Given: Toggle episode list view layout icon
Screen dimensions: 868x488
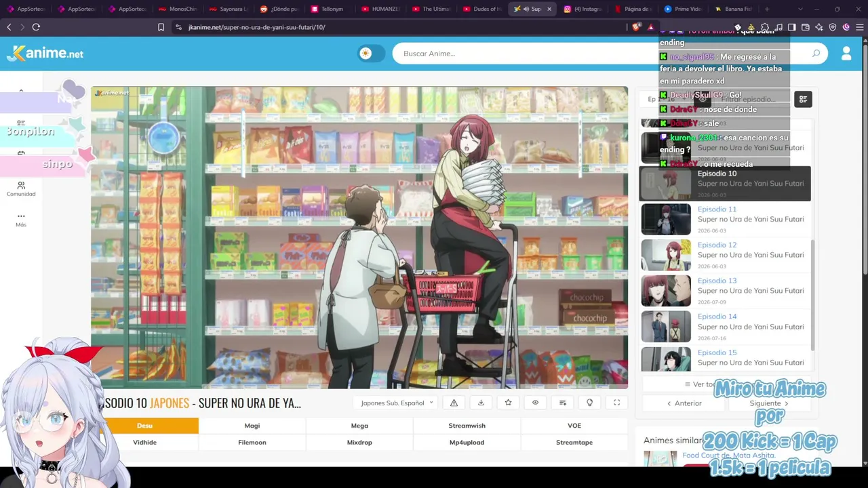Looking at the screenshot, I should [x=803, y=100].
